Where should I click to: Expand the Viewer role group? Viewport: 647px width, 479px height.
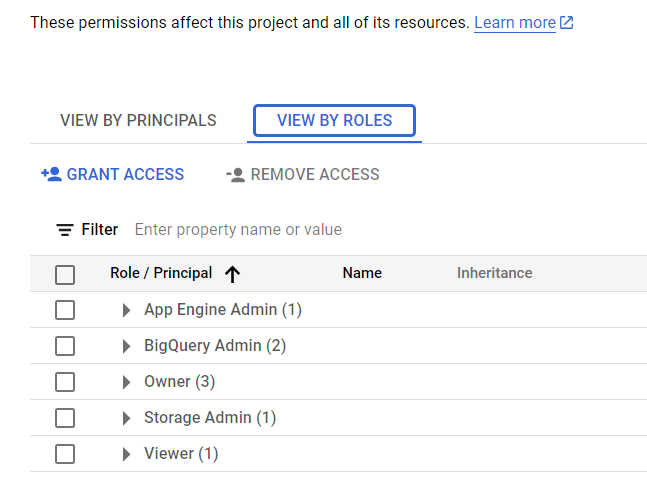pos(126,454)
